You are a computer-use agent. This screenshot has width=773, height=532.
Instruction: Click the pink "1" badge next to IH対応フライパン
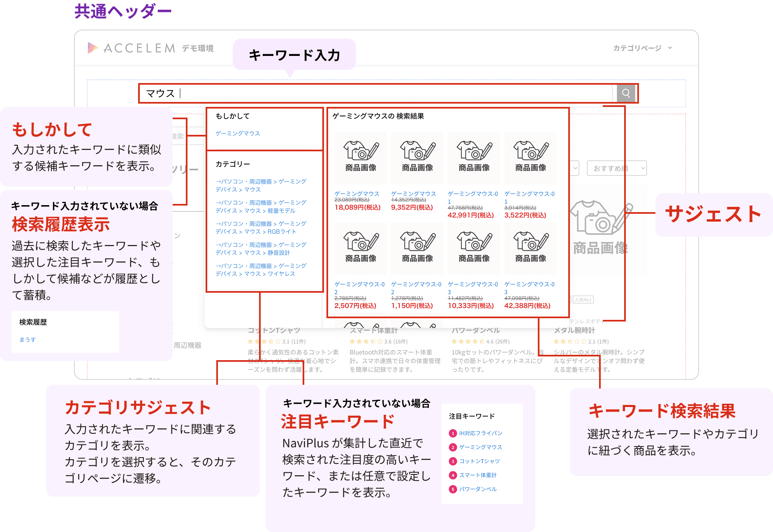coord(453,433)
